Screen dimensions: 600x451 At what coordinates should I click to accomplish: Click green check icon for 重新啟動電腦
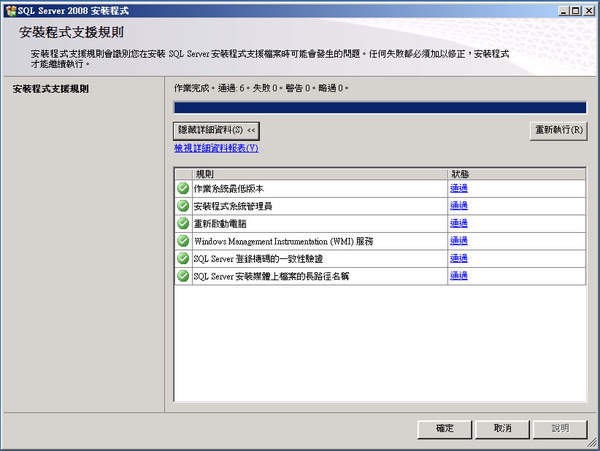pos(183,223)
